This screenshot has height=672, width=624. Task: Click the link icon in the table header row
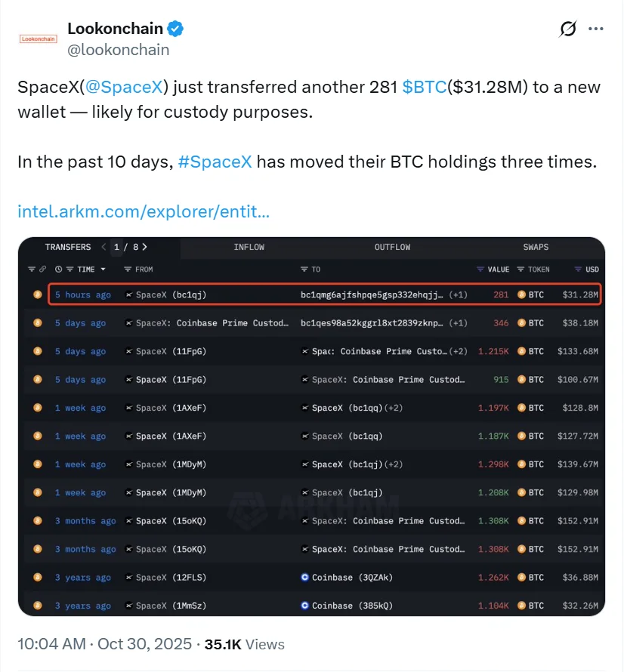pos(42,270)
